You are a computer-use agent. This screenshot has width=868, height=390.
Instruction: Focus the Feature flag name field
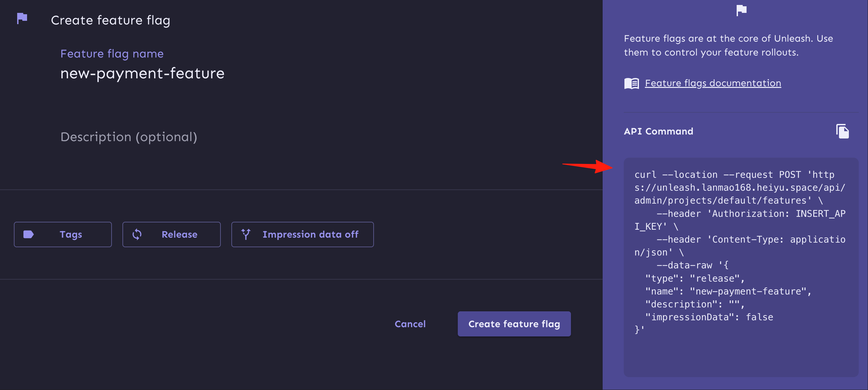tap(303, 73)
